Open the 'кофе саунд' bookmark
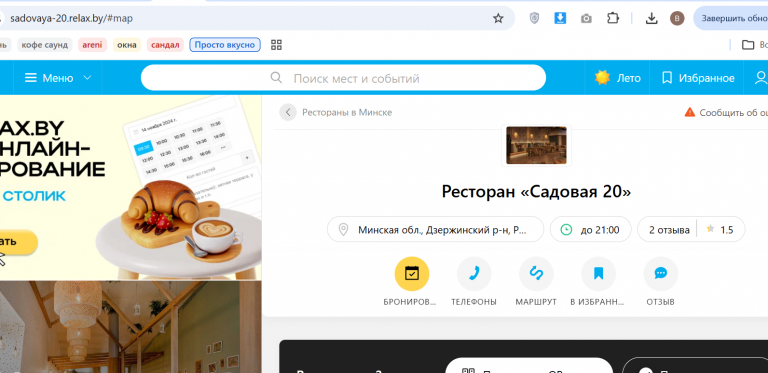The height and width of the screenshot is (373, 768). 45,45
